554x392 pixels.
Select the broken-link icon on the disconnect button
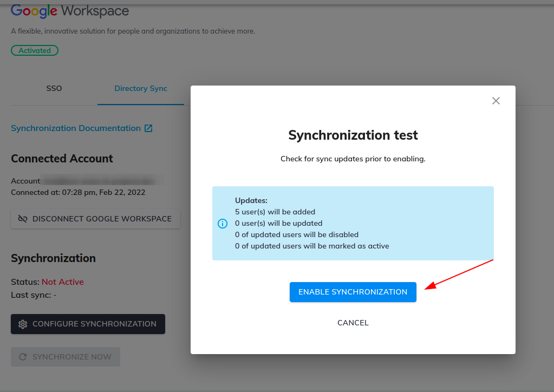pyautogui.click(x=22, y=219)
